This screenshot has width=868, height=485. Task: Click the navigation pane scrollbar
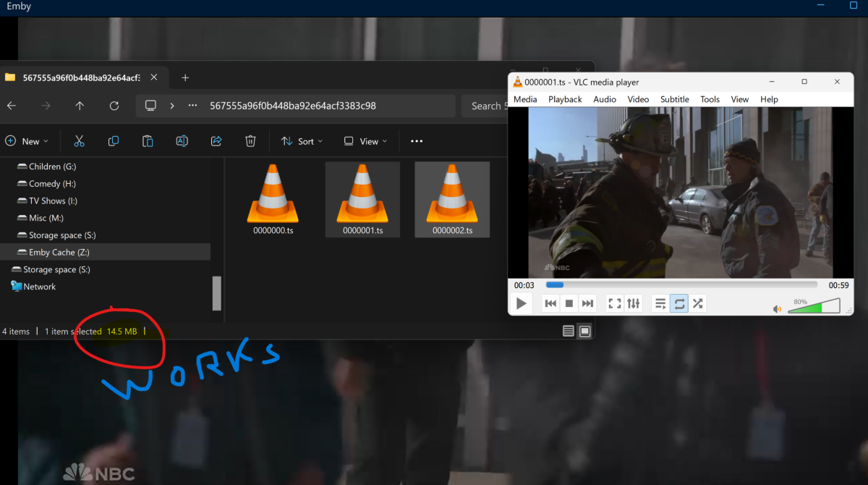216,292
